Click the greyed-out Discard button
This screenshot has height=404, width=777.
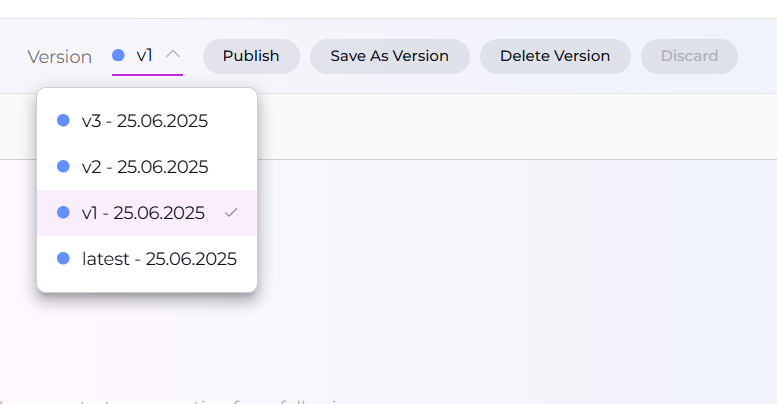point(689,56)
